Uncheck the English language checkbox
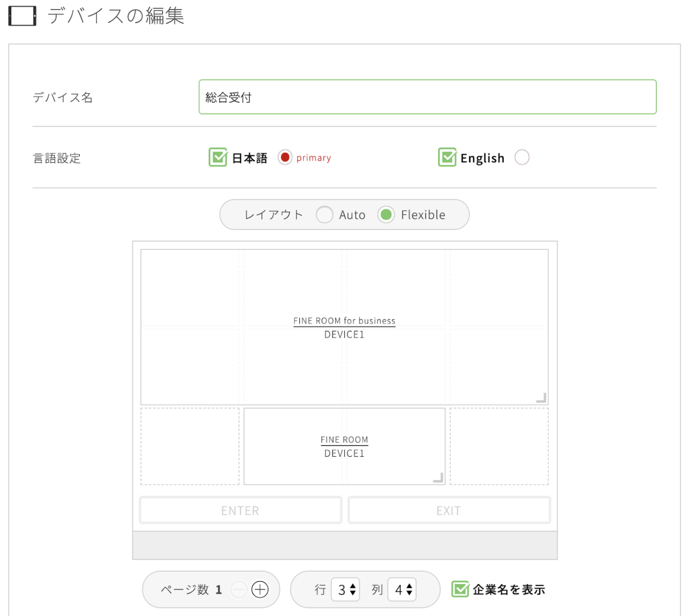The width and height of the screenshot is (690, 616). (x=448, y=157)
